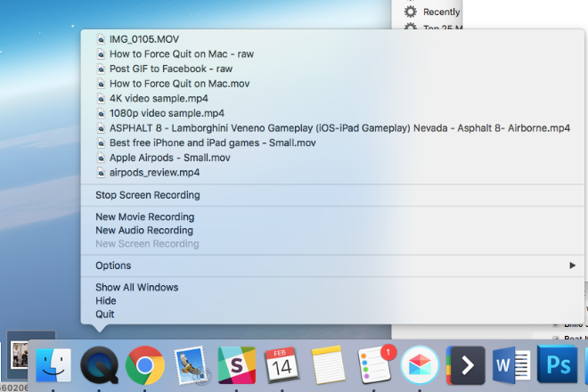Click the dimmed New Screen Recording item
Viewport: 588px width, 392px height.
(x=332, y=244)
